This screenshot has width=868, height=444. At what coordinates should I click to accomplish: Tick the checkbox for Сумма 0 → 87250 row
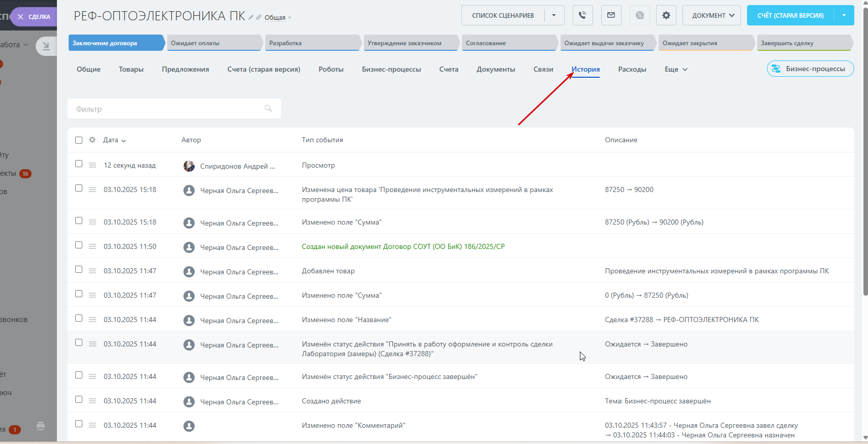tap(79, 294)
